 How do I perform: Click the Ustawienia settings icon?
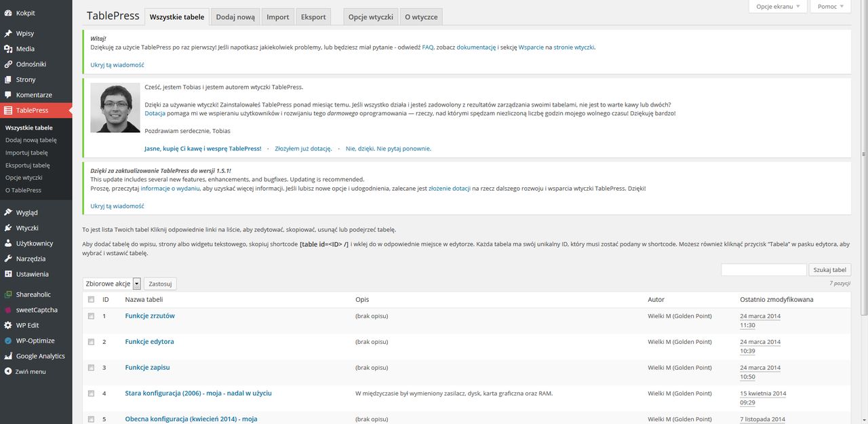[8, 274]
